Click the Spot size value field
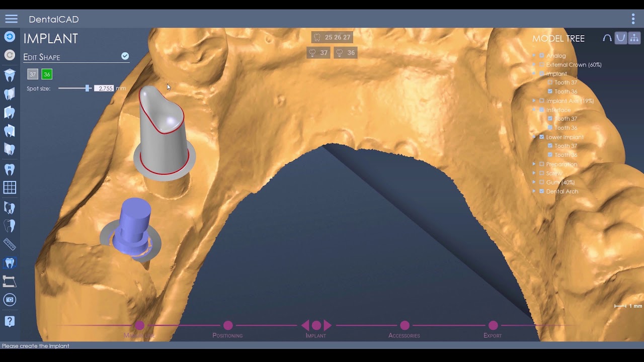This screenshot has width=644, height=362. (104, 88)
